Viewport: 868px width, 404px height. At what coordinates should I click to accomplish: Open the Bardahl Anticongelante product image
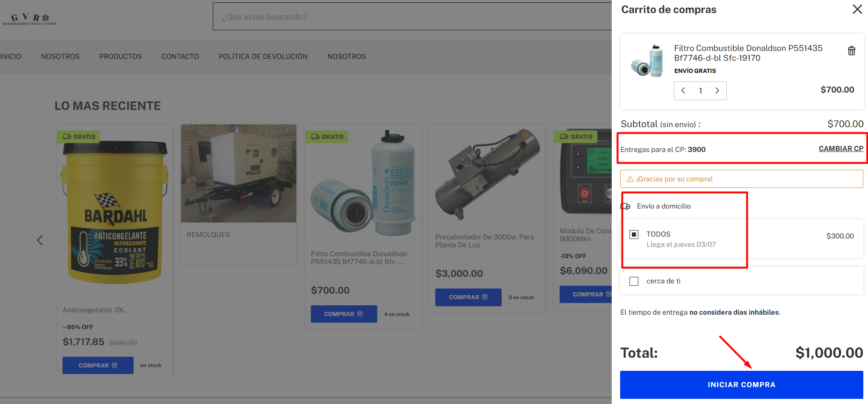coord(115,213)
